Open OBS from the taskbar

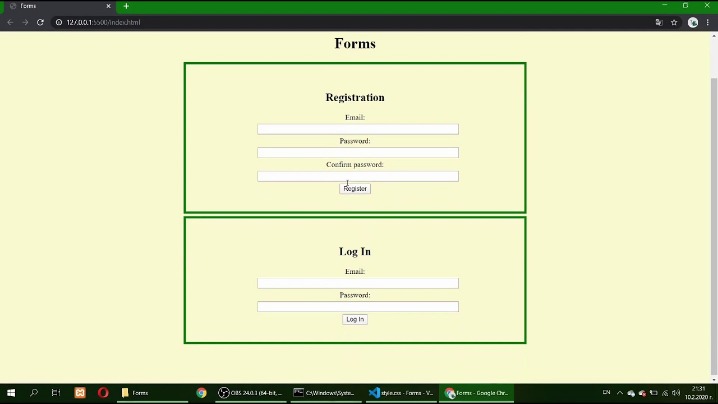[250, 393]
